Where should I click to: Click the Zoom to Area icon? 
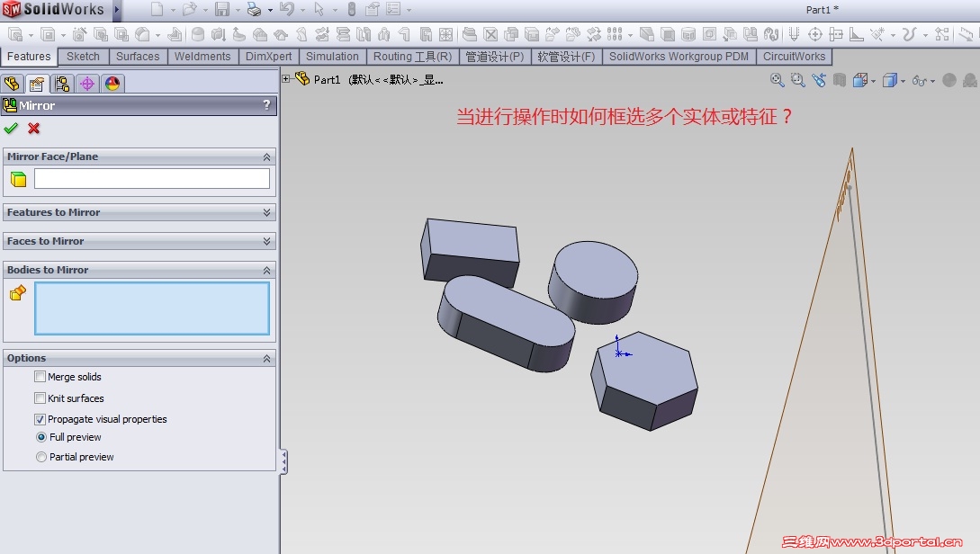(797, 80)
